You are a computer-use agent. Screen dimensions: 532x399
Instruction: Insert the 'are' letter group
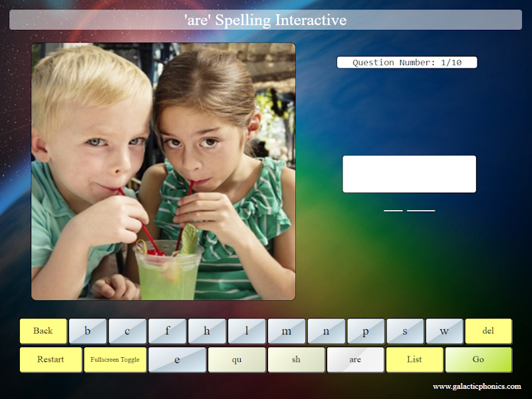coord(355,359)
